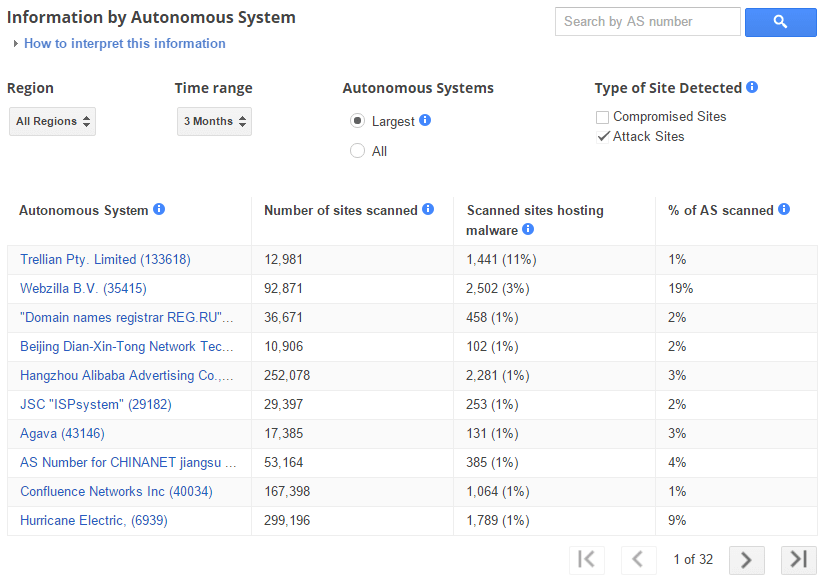
Task: Open the 3 Months time range dropdown
Action: coord(214,121)
